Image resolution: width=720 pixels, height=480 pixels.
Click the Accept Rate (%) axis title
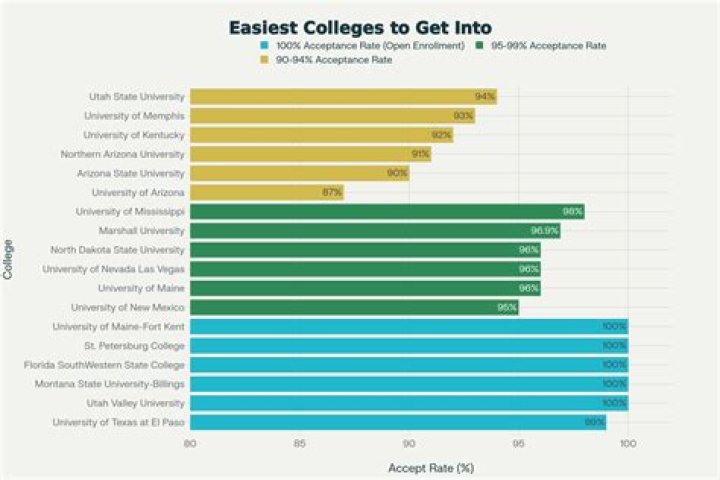430,467
